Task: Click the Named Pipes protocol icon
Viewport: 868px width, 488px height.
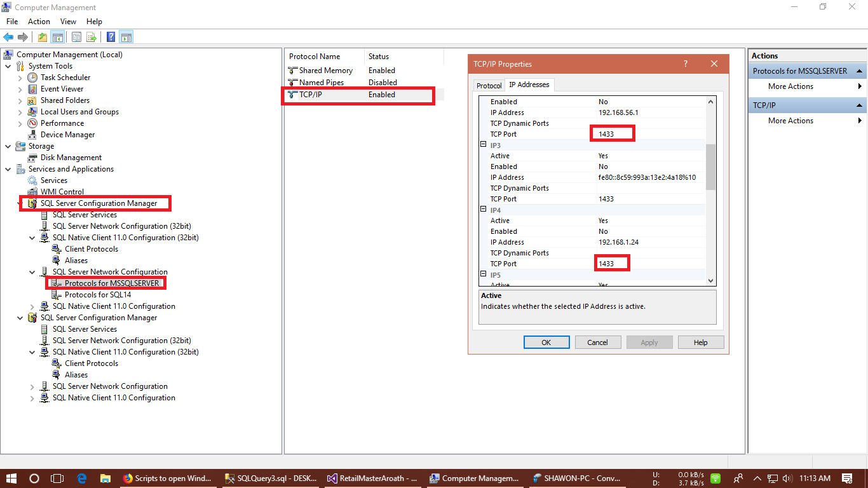Action: (292, 83)
